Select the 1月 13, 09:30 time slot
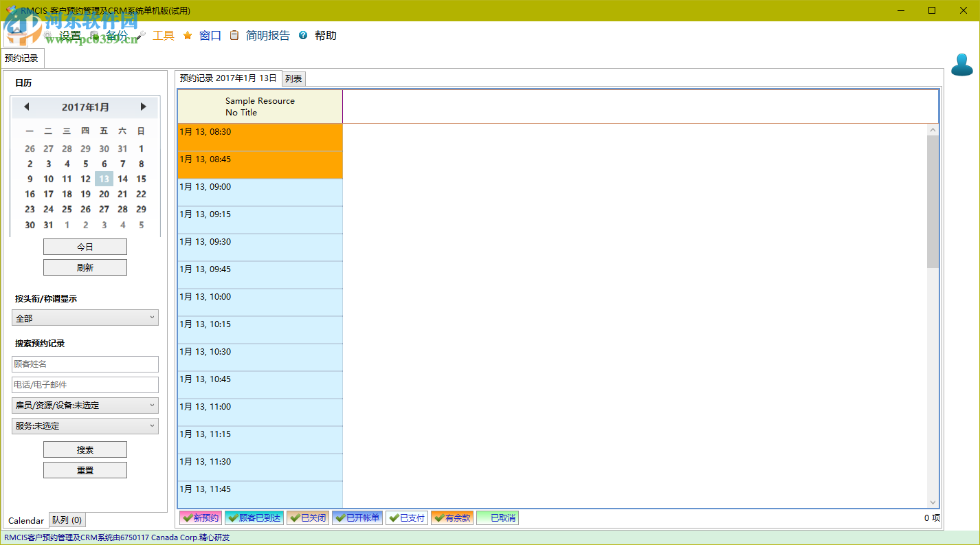Image resolution: width=980 pixels, height=545 pixels. 260,247
